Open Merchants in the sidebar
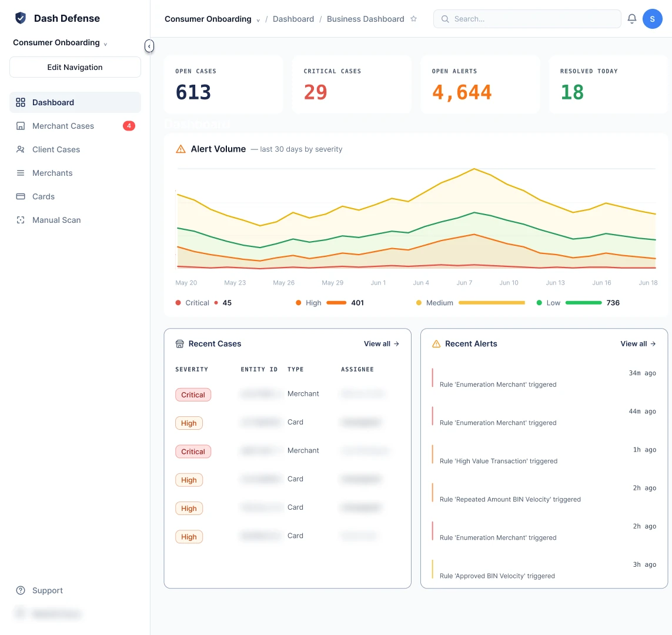 75,173
